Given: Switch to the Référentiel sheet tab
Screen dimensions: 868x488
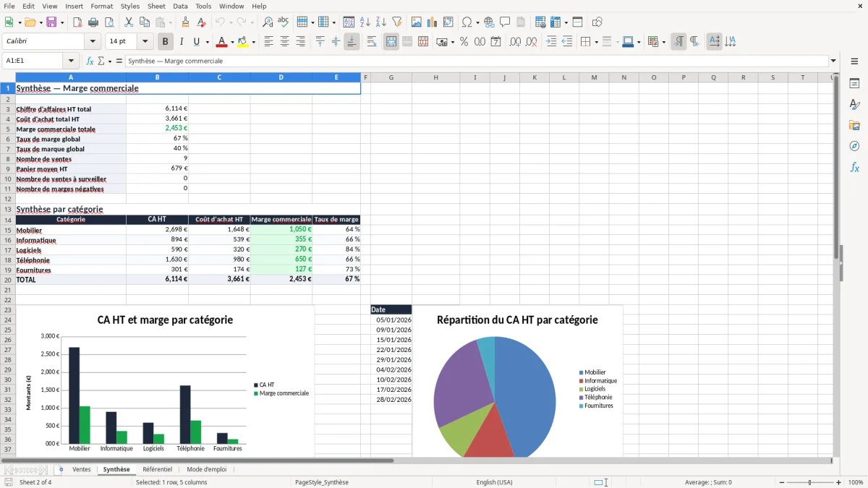Looking at the screenshot, I should pyautogui.click(x=157, y=469).
